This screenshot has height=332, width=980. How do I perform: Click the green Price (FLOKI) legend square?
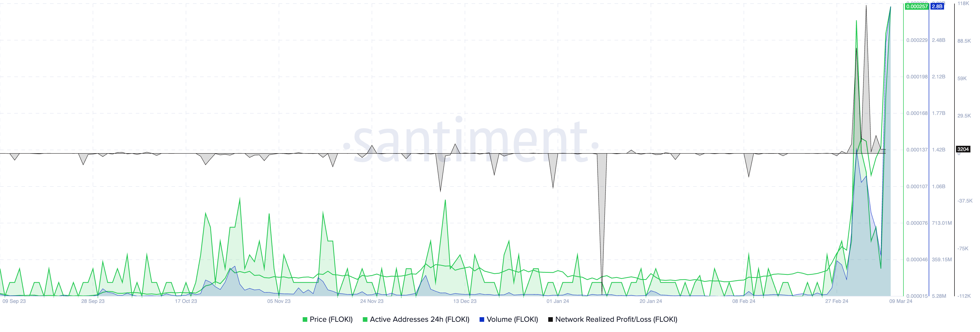point(305,319)
